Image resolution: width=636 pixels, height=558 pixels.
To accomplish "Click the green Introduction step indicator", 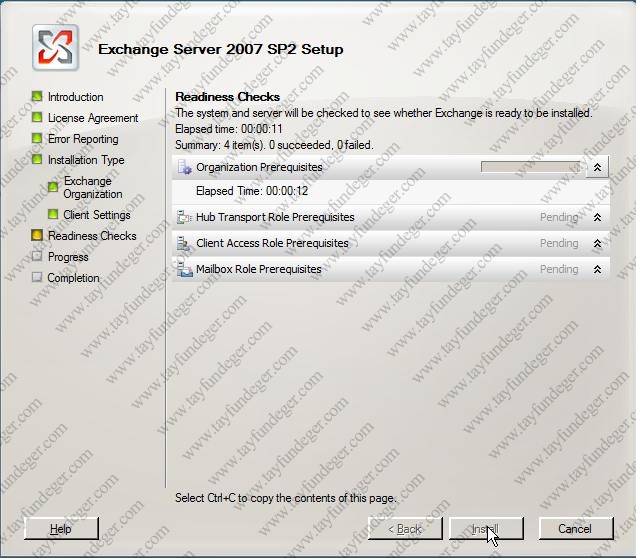I will [37, 97].
